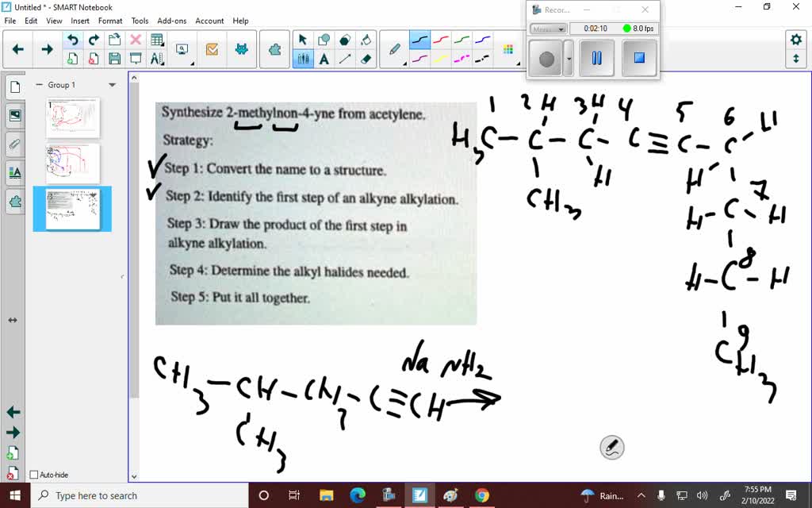Click Undo on the toolbar
The height and width of the screenshot is (508, 812).
click(72, 38)
